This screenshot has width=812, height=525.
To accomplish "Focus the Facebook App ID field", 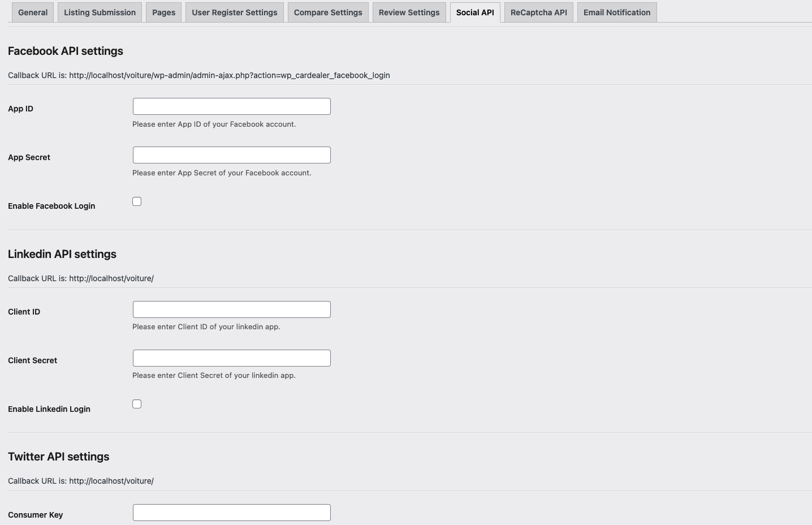I will pos(231,106).
